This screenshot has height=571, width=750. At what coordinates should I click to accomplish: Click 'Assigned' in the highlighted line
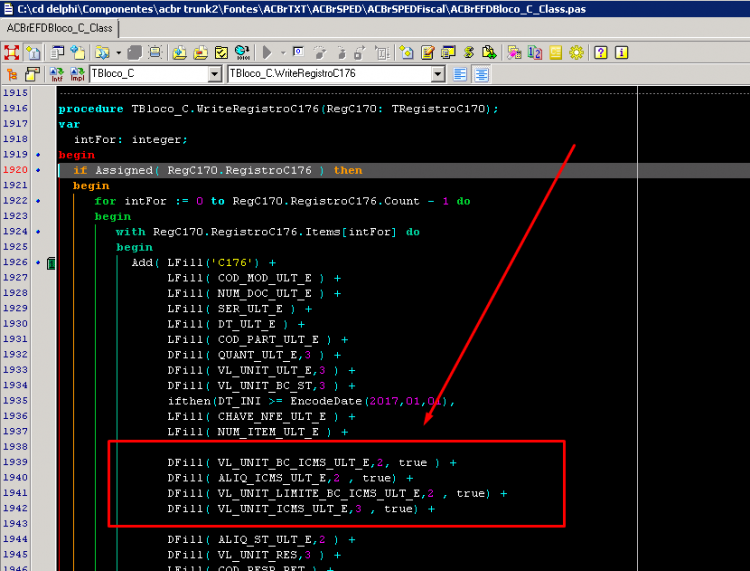tap(124, 170)
